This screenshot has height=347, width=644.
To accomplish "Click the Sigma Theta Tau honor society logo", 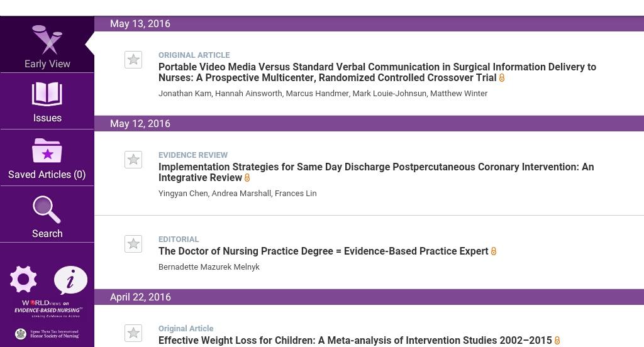I will coord(48,334).
